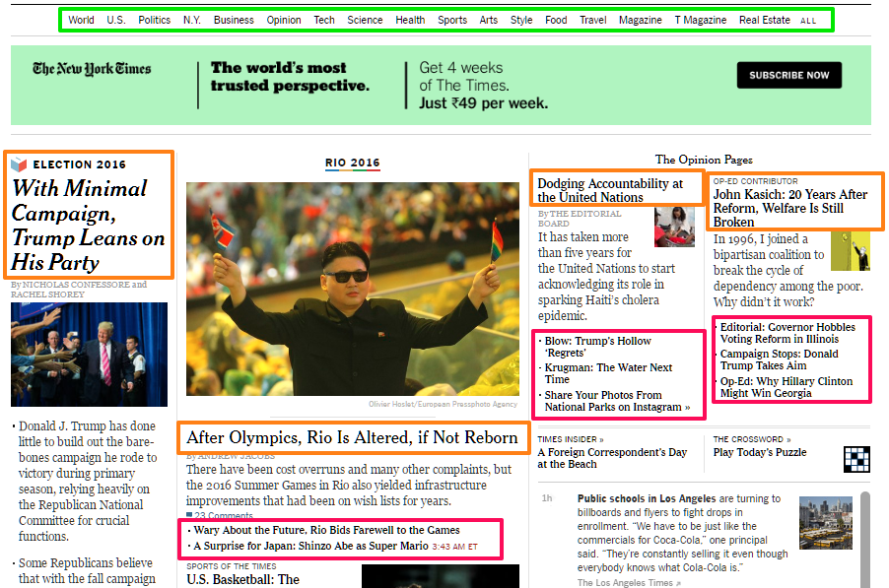889x588 pixels.
Task: Open 'With Minimal Campaign, Trump Leans on His Party'
Action: pyautogui.click(x=89, y=226)
